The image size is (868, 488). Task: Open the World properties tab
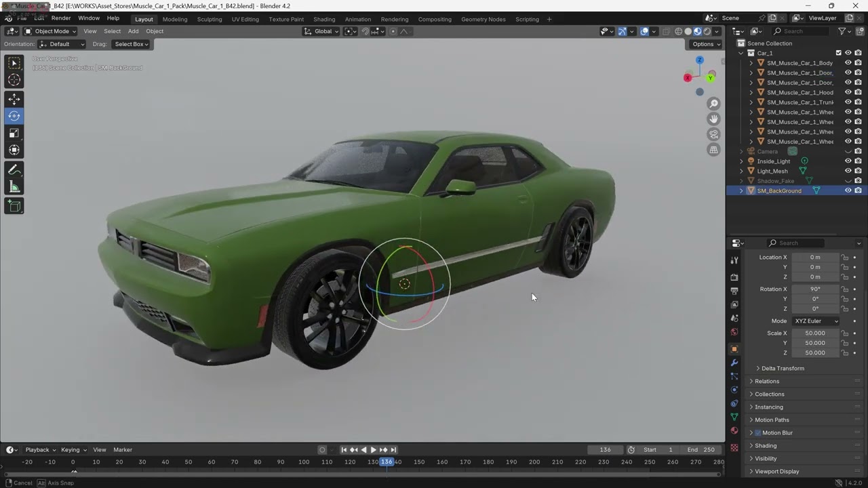734,332
